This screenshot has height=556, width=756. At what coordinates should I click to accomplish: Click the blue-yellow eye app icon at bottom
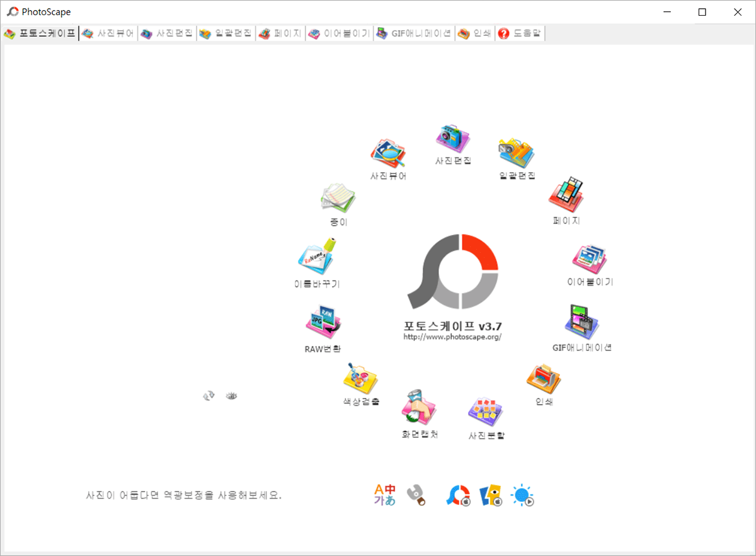[x=491, y=495]
